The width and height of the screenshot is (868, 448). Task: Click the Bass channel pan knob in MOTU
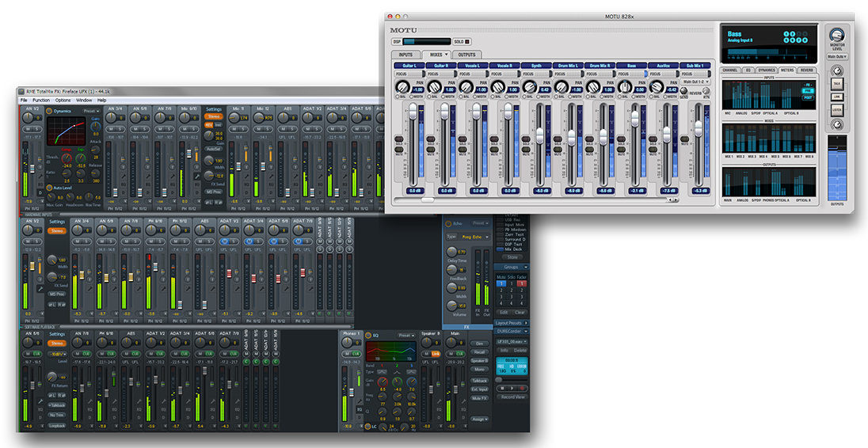[x=625, y=87]
